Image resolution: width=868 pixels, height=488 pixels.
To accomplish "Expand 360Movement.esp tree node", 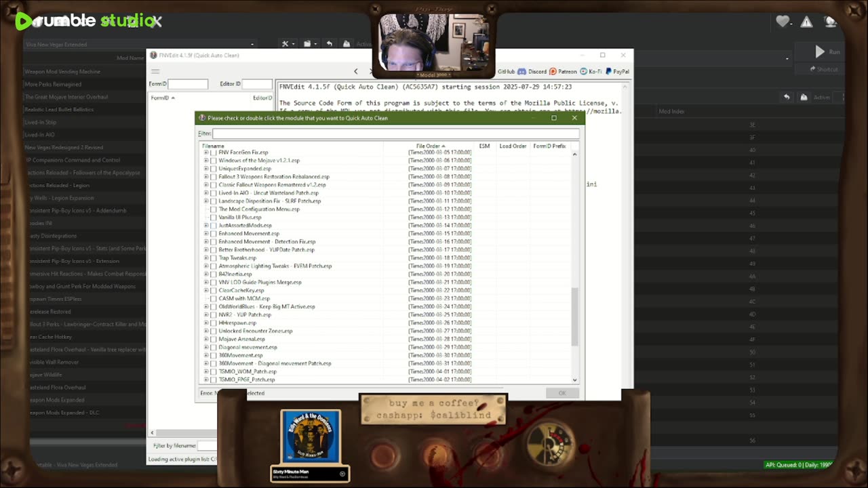I will tap(206, 356).
